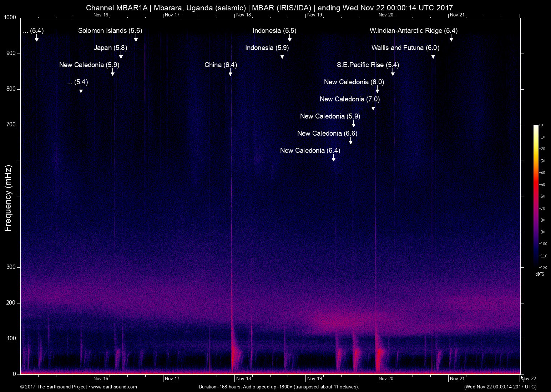Viewport: 551px width, 392px height.
Task: Select the S.E.Pacific Rise (5.4) annotation
Action: tap(368, 65)
